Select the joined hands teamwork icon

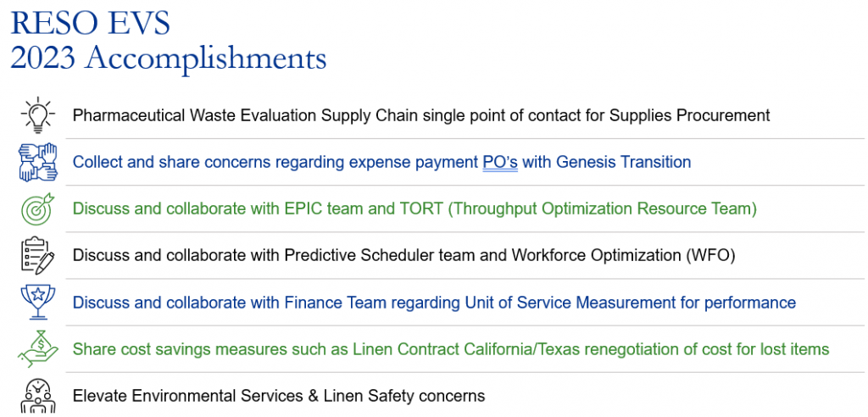(38, 162)
